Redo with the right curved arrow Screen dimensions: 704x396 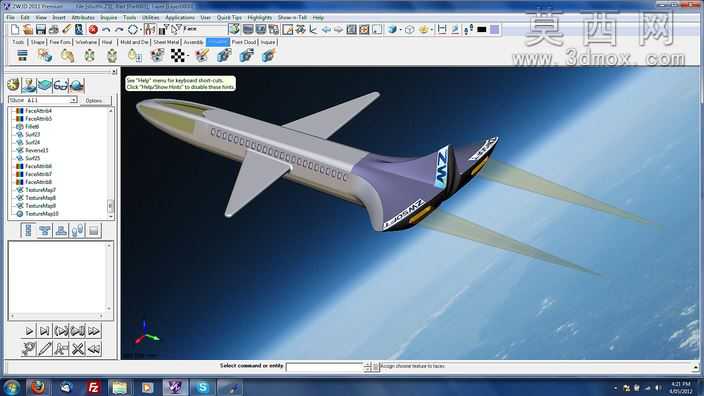click(x=119, y=30)
